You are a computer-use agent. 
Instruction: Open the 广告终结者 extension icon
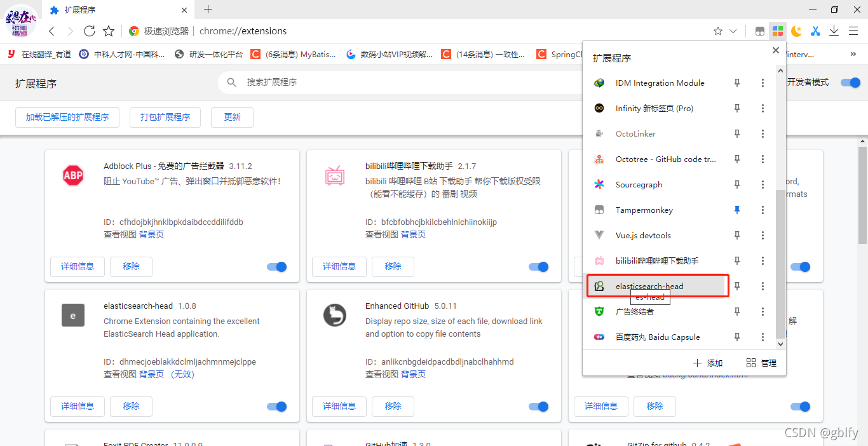tap(599, 311)
